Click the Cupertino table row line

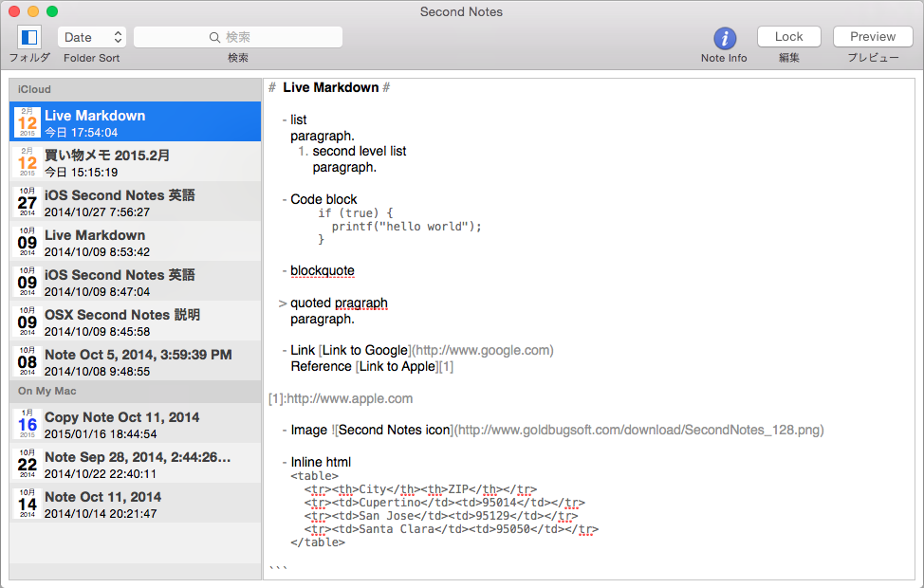point(445,503)
